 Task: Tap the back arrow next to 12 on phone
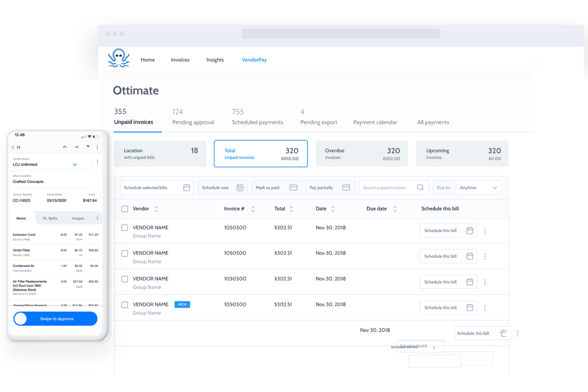13,147
